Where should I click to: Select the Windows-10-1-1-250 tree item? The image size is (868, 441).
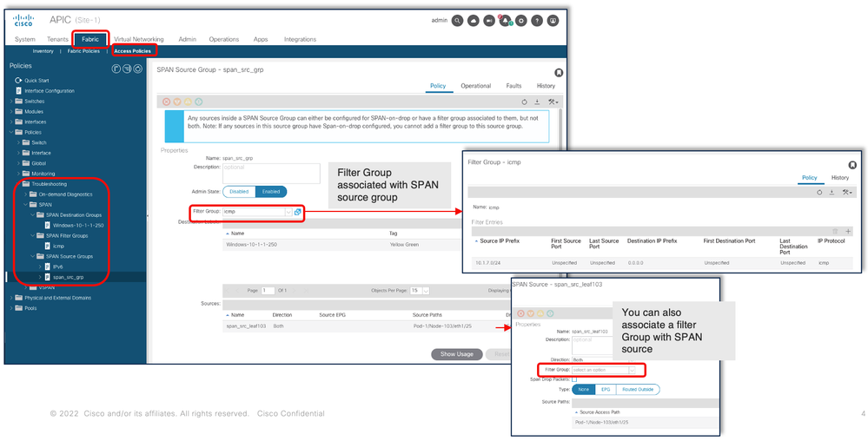click(x=78, y=225)
